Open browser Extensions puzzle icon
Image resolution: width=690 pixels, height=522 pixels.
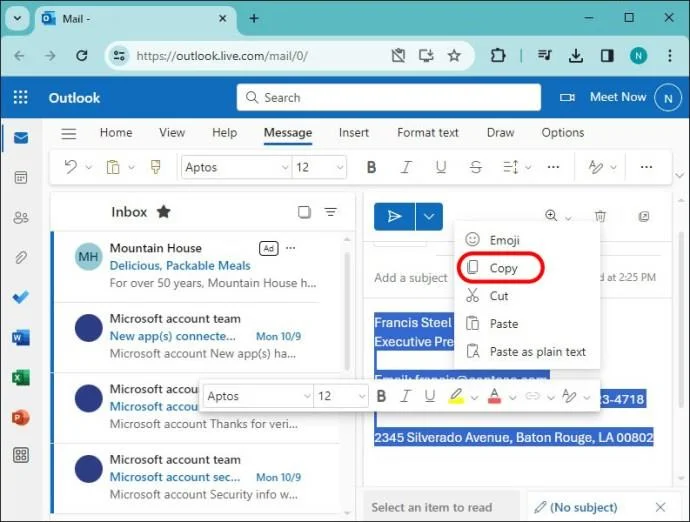pos(498,55)
